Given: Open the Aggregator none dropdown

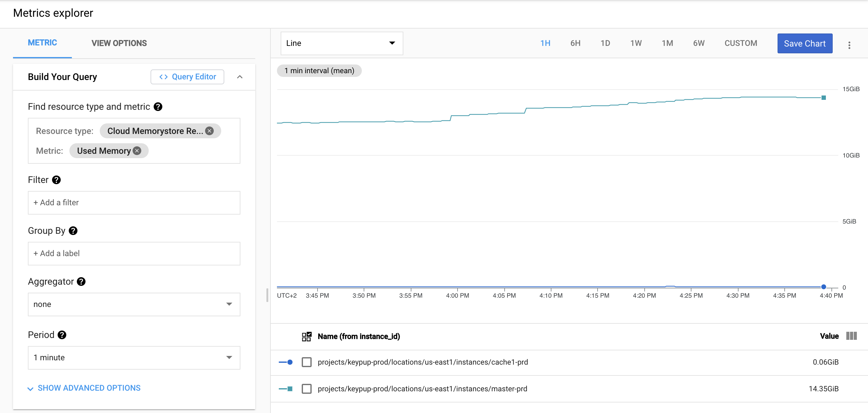Looking at the screenshot, I should (x=134, y=304).
